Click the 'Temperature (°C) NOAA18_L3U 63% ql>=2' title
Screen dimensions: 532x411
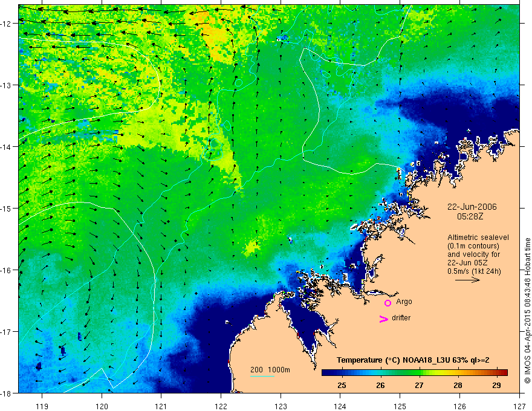pyautogui.click(x=413, y=360)
